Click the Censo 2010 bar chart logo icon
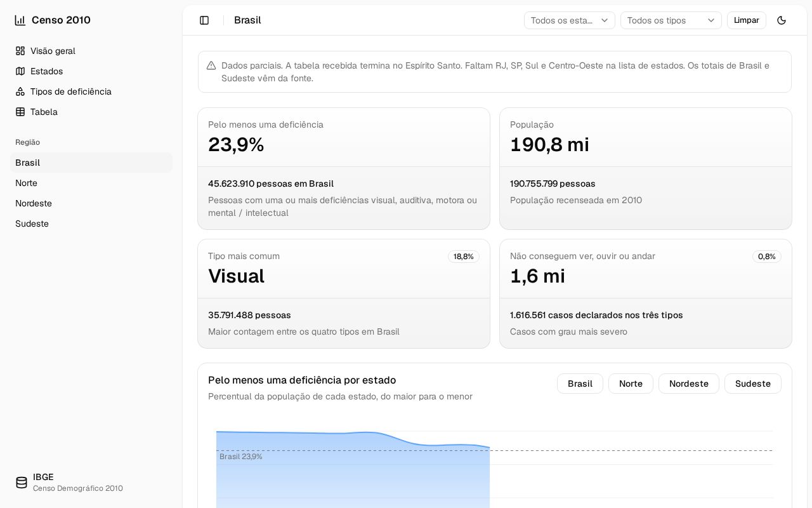Viewport: 812px width, 508px height. 20,20
